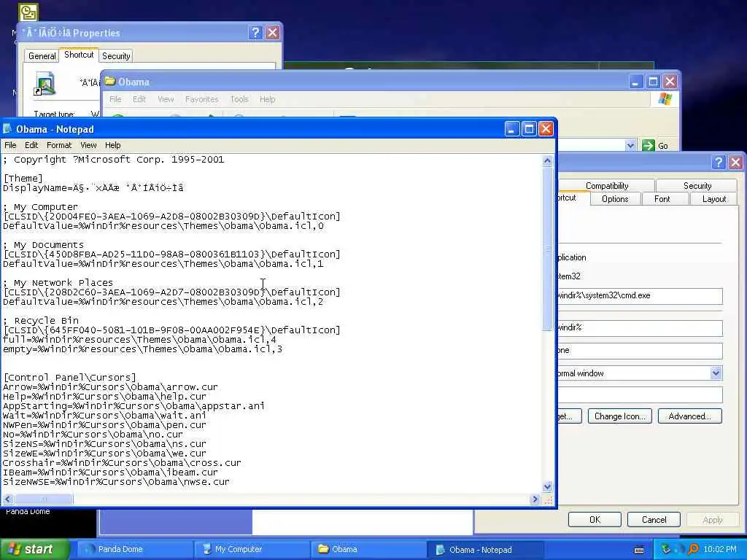747x560 pixels.
Task: Click the folder icon in Obama window title
Action: click(x=110, y=82)
